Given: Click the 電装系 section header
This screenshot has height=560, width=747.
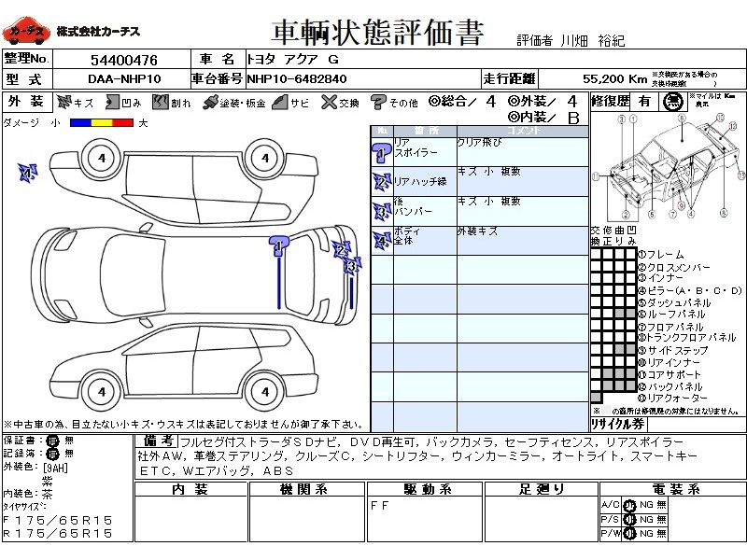Looking at the screenshot, I should click(x=675, y=489).
